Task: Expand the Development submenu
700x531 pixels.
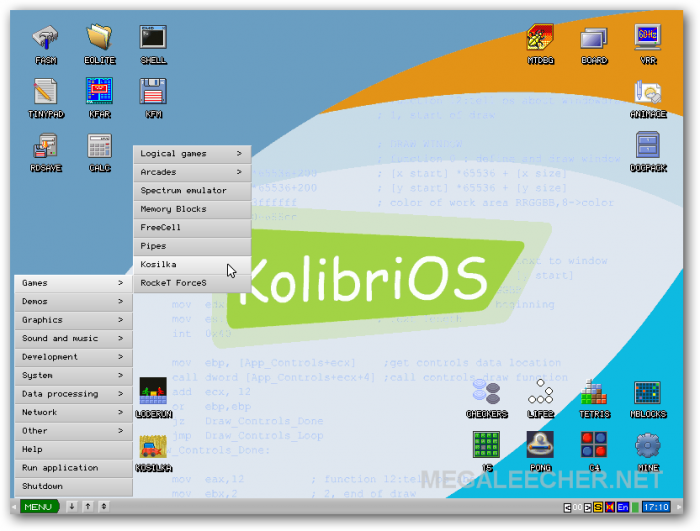Action: pyautogui.click(x=74, y=357)
